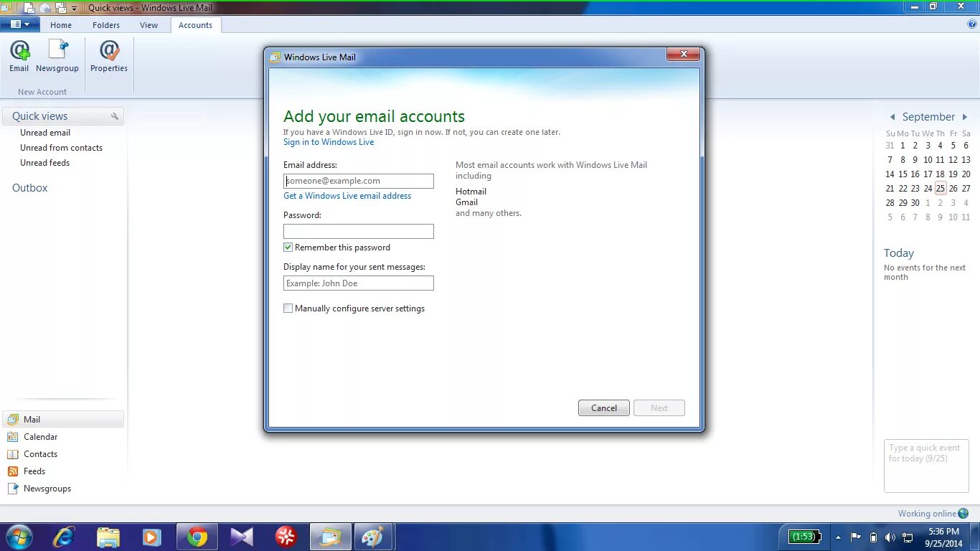Click the Windows Live Mail taskbar button
This screenshot has height=551, width=980.
(331, 537)
